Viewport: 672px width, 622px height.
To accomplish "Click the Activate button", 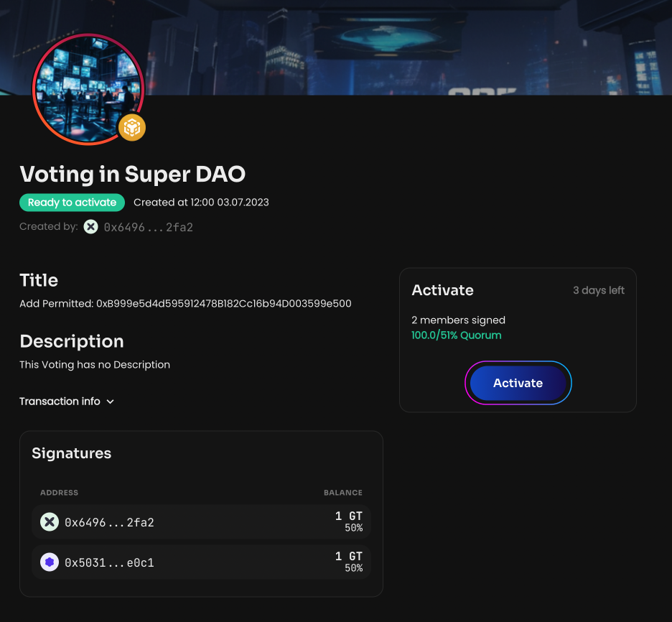I will (518, 383).
